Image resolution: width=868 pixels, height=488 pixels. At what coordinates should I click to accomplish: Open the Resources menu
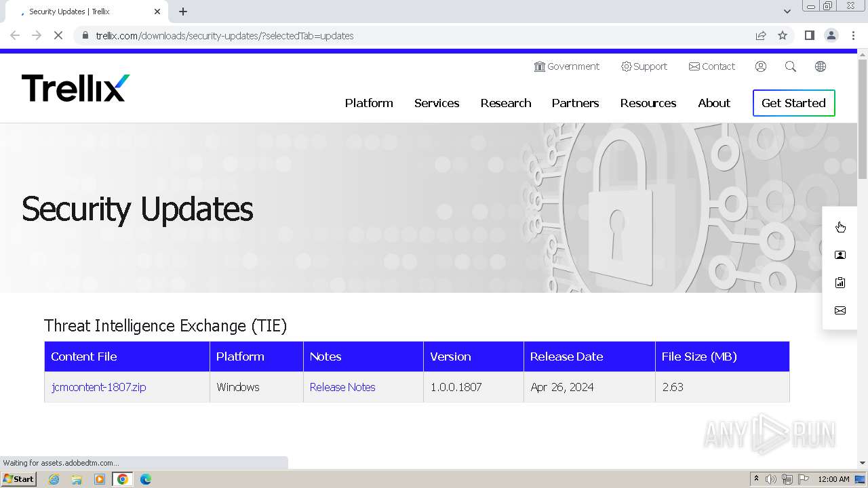click(648, 103)
